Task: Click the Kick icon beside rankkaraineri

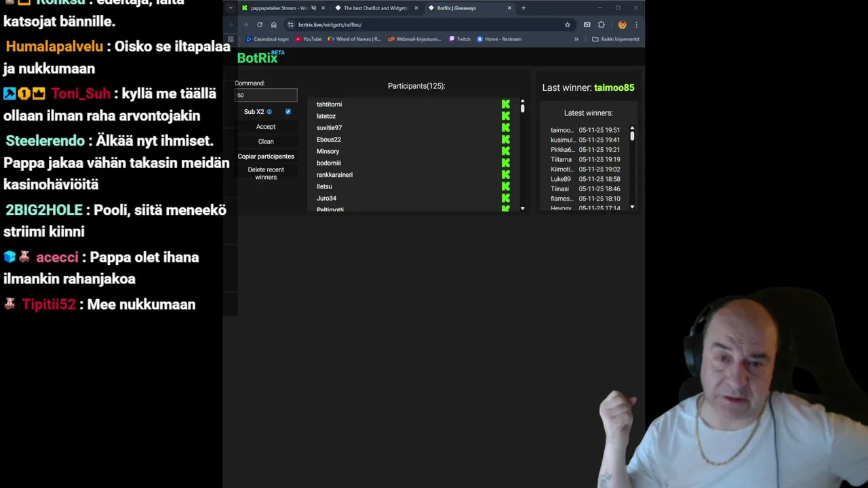Action: tap(506, 175)
